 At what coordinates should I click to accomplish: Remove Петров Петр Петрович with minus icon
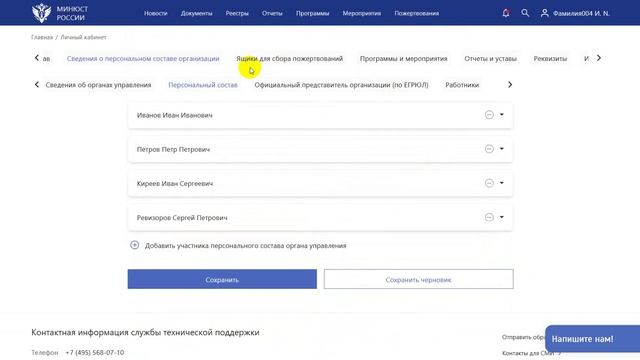[x=489, y=149]
